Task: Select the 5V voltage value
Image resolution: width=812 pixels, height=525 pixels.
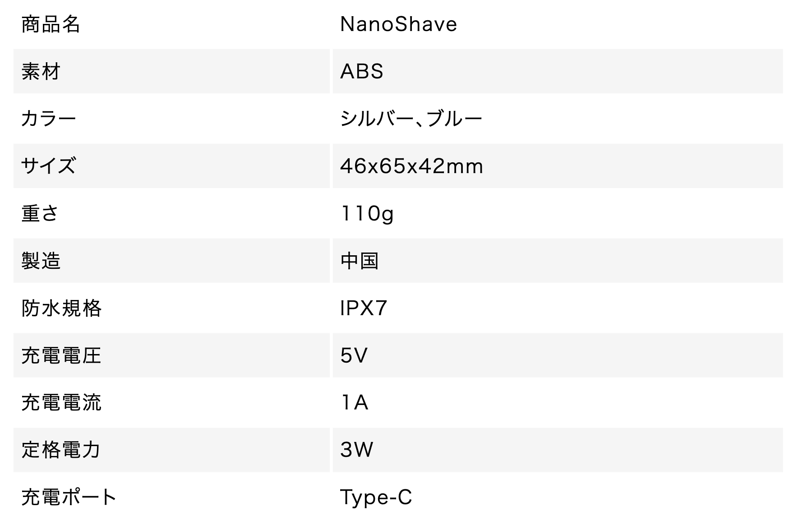Action: 354,355
